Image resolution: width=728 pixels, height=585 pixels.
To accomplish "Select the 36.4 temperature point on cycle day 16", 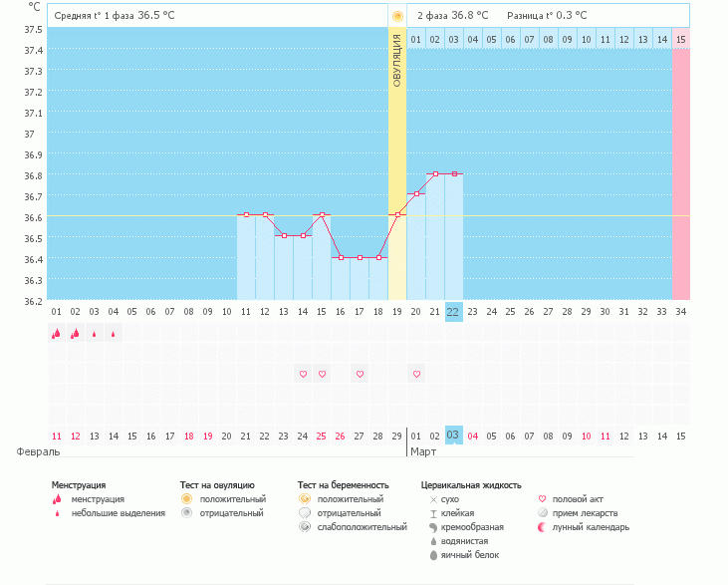I will tap(341, 257).
